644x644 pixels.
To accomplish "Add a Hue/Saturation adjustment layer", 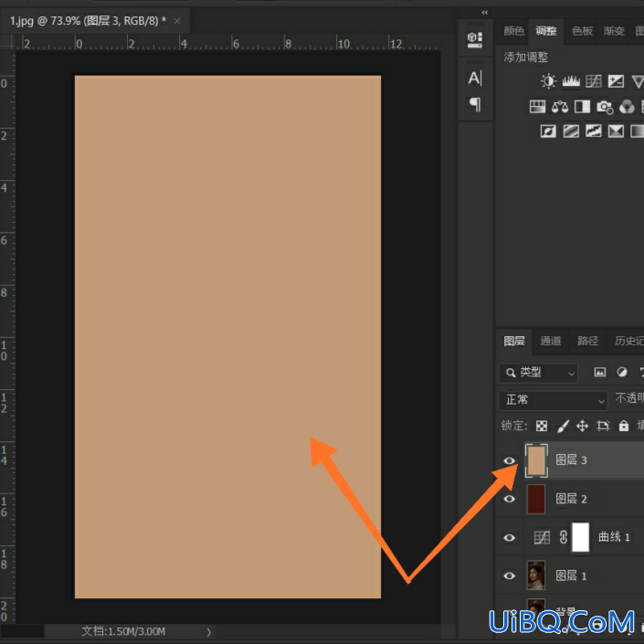I will [537, 107].
